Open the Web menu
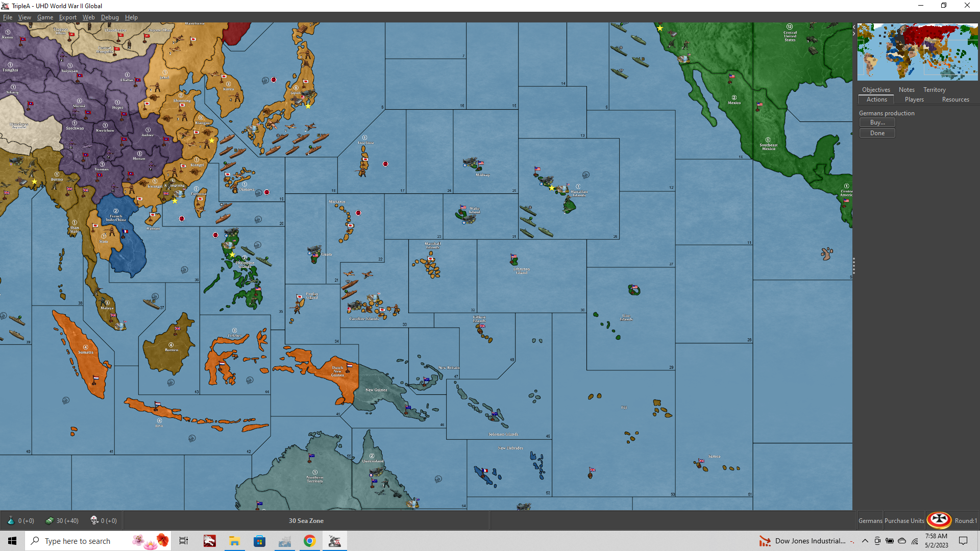980x551 pixels. click(89, 17)
